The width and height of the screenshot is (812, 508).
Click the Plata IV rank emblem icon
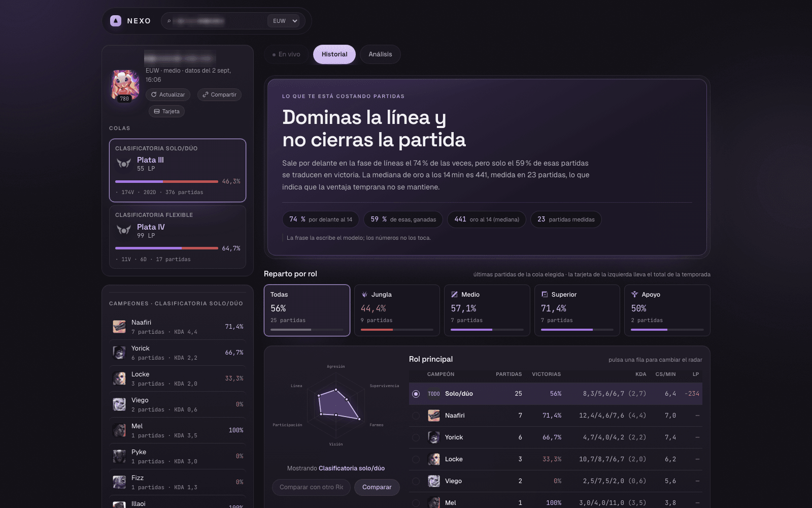tap(124, 230)
